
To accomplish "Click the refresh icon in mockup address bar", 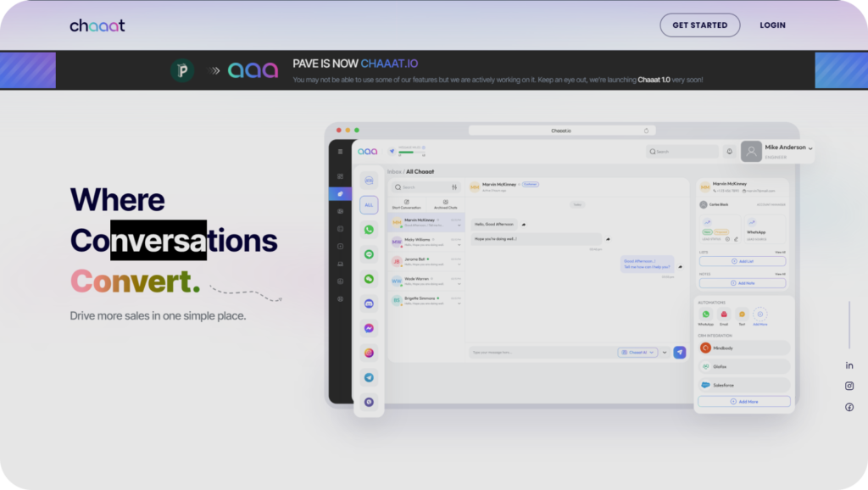I will point(646,131).
